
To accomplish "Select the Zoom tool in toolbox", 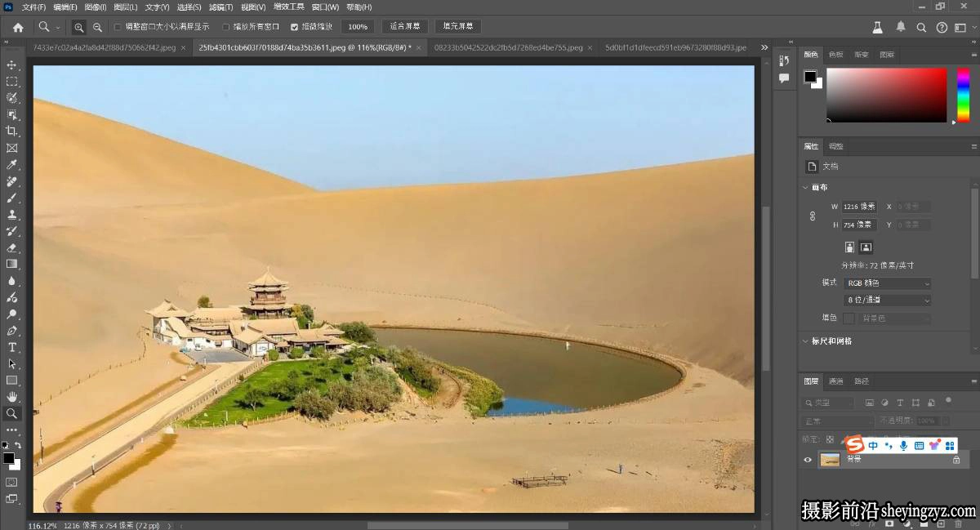I will point(11,414).
